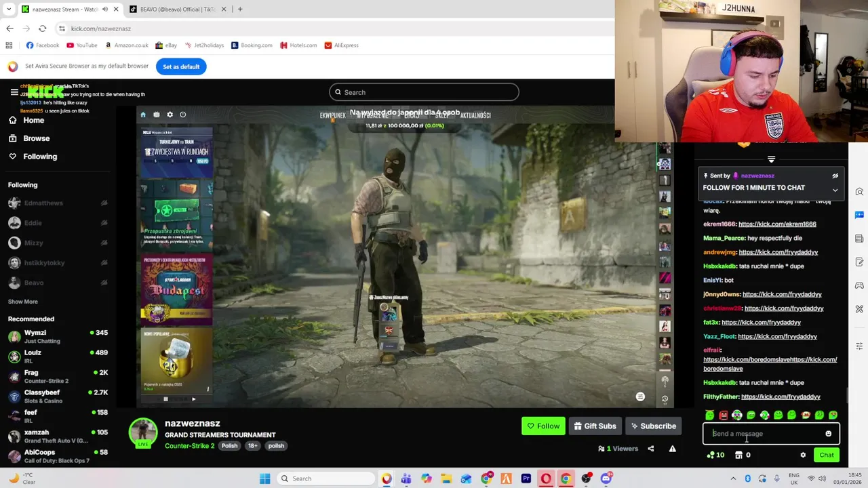Open browser sidebar chat bubble icon

pyautogui.click(x=859, y=215)
